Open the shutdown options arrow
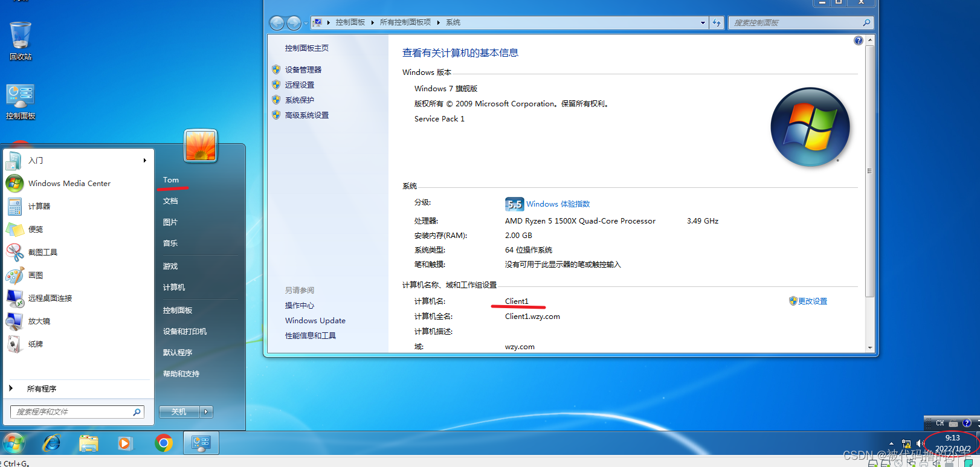 207,411
